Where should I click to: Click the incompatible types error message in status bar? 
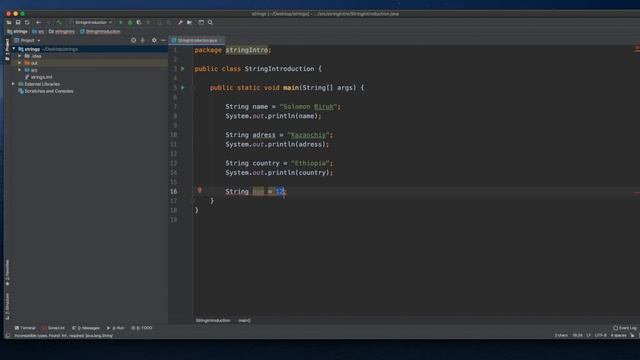click(x=64, y=336)
